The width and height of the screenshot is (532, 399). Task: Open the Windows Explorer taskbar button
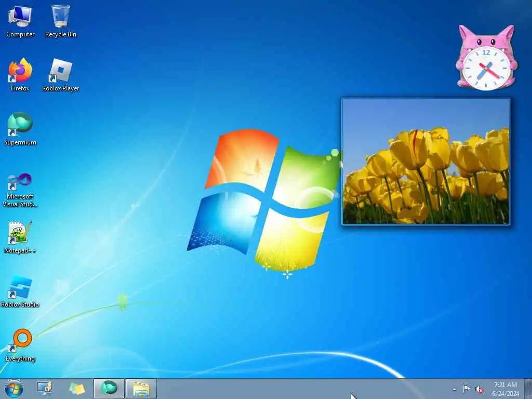coord(141,389)
